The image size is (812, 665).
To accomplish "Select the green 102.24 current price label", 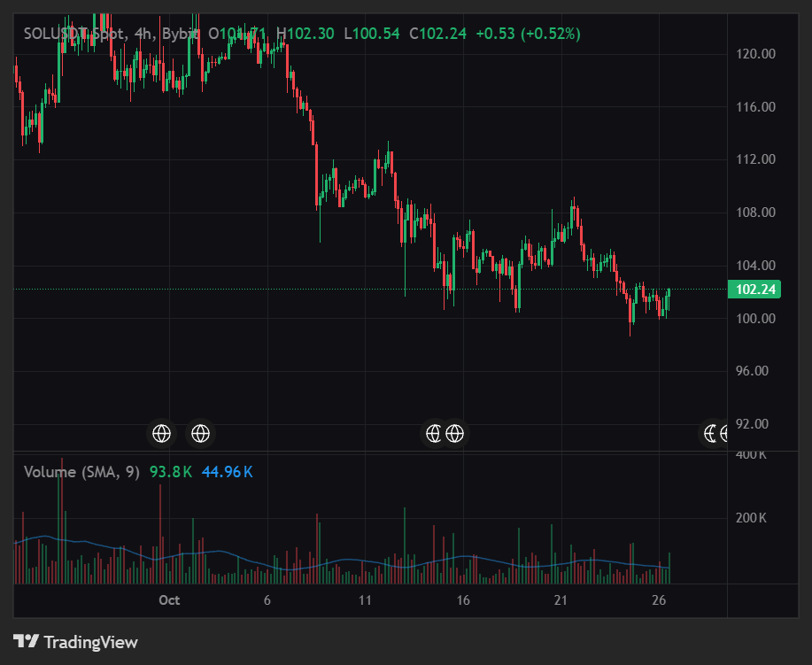I will tap(754, 289).
